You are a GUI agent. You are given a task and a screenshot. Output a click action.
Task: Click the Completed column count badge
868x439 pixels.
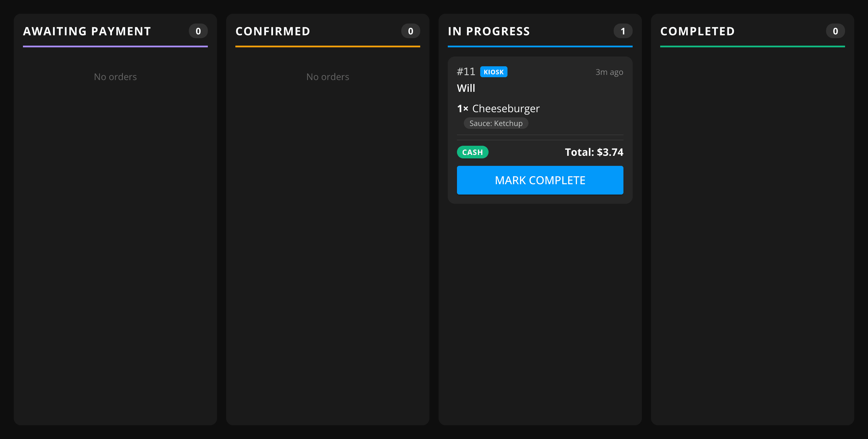coord(835,31)
